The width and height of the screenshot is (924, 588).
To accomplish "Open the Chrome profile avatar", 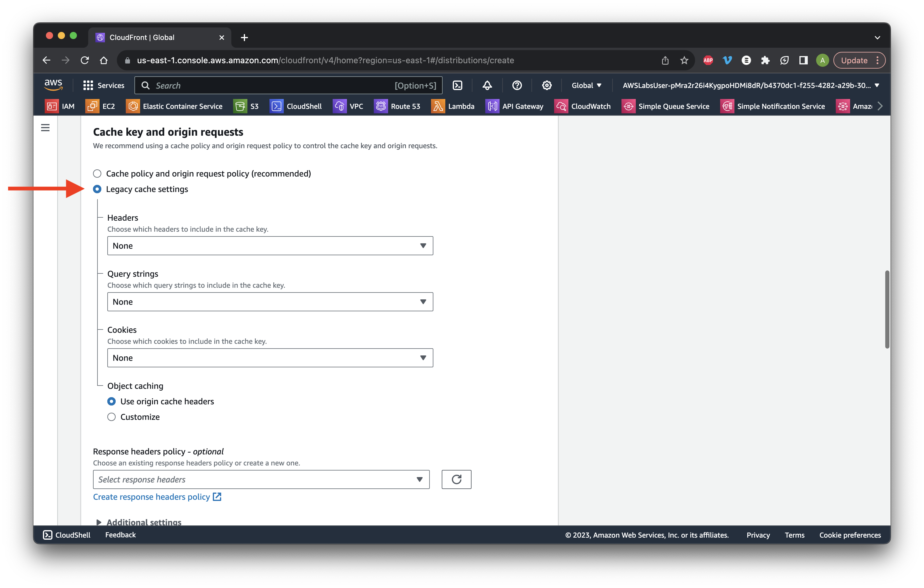I will pyautogui.click(x=822, y=60).
